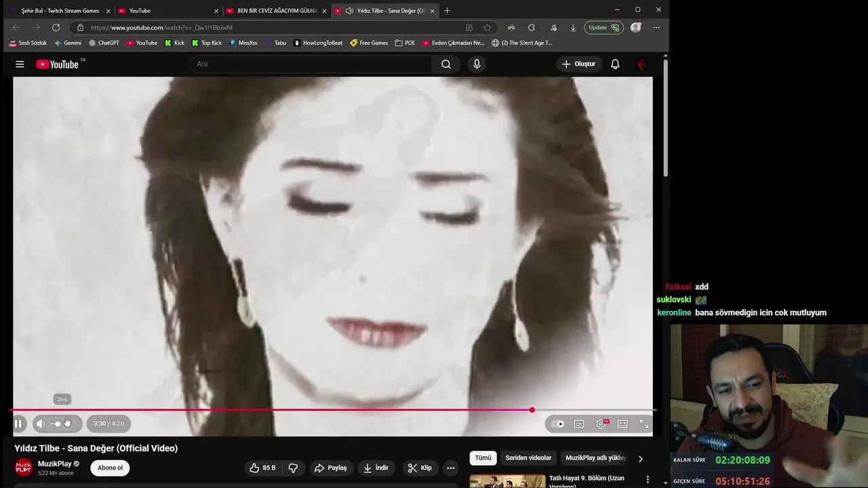
Task: Open the Tabu bookmark
Action: (x=275, y=43)
